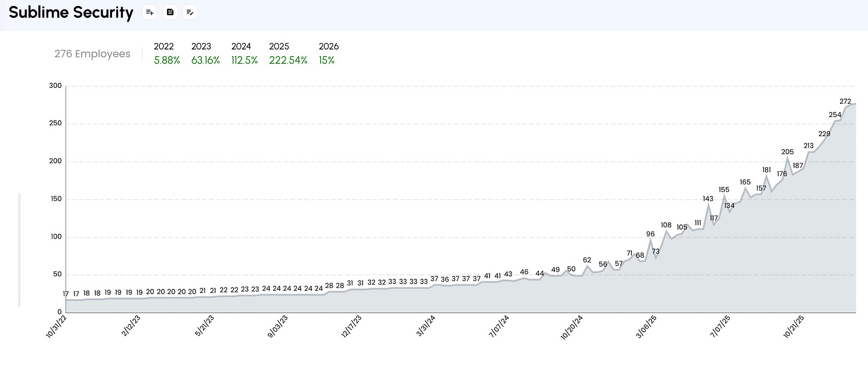
Task: Select the 63.16% growth value for 2023
Action: pyautogui.click(x=206, y=60)
